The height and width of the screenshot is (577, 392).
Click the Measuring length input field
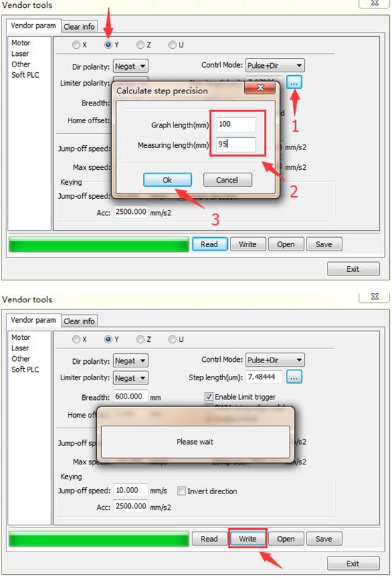[236, 144]
